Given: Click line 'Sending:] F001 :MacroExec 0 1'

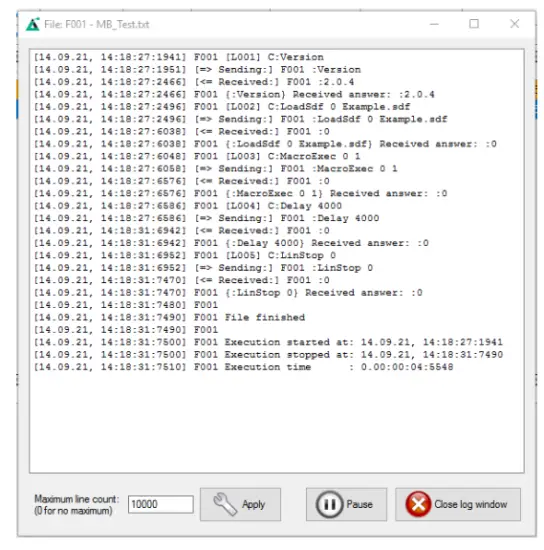Looking at the screenshot, I should (x=216, y=169).
